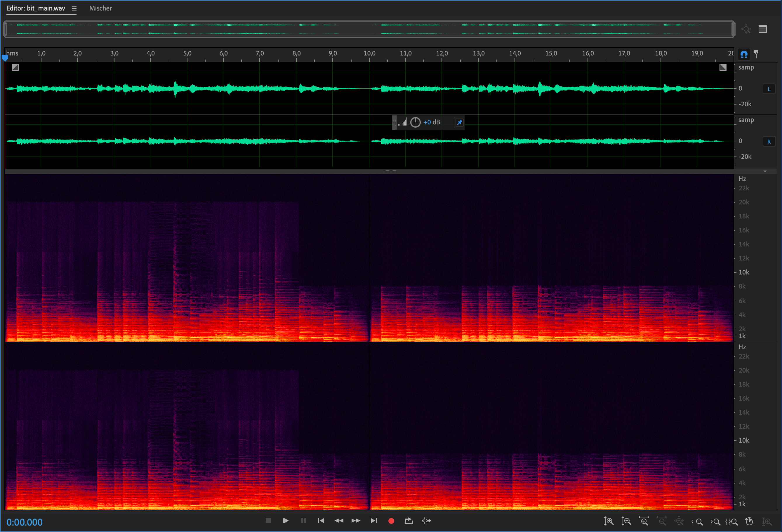782x532 pixels.
Task: Start playback with the Play button
Action: pyautogui.click(x=285, y=521)
